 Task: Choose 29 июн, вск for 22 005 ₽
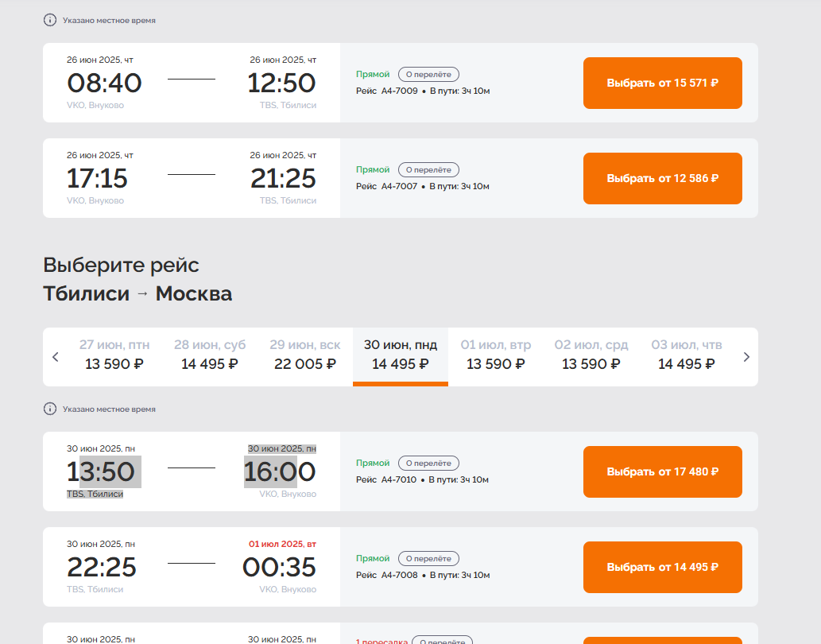(304, 355)
